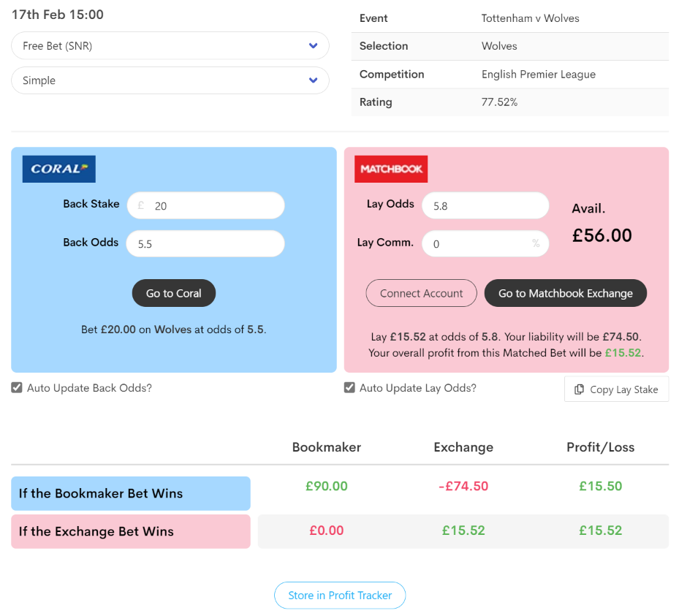
Task: Click the Go to Coral button
Action: pyautogui.click(x=174, y=293)
